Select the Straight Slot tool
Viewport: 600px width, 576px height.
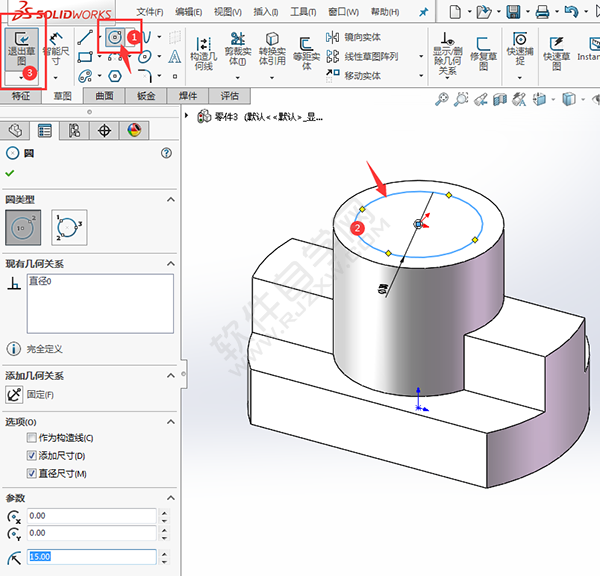(x=85, y=76)
